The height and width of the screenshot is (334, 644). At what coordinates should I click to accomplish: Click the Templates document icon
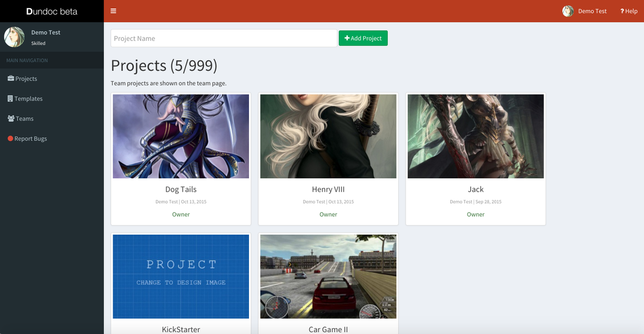click(10, 98)
